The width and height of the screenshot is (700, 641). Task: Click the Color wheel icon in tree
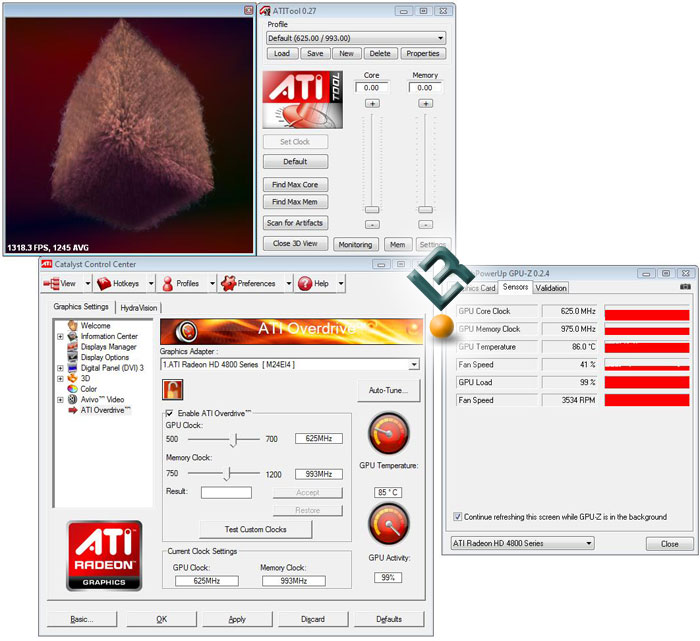click(x=72, y=389)
